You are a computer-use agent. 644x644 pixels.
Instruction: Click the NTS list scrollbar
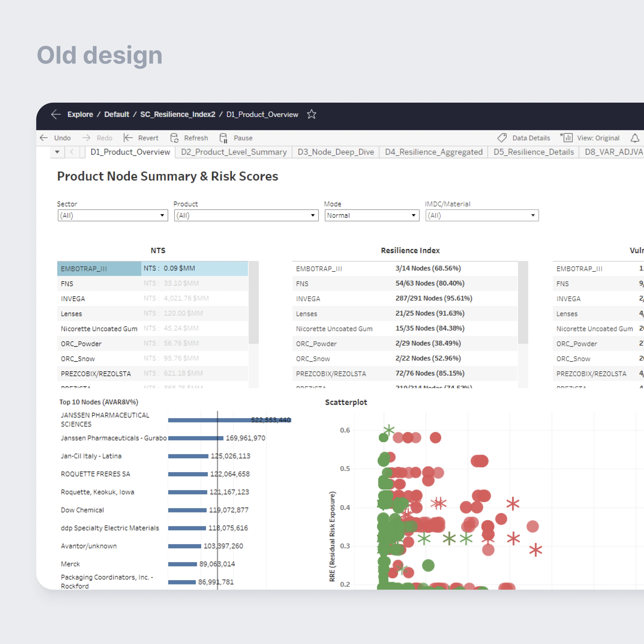[254, 302]
